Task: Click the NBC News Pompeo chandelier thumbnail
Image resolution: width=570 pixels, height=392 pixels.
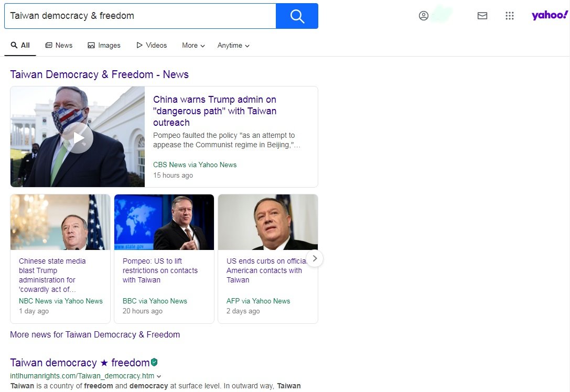Action: click(x=60, y=222)
